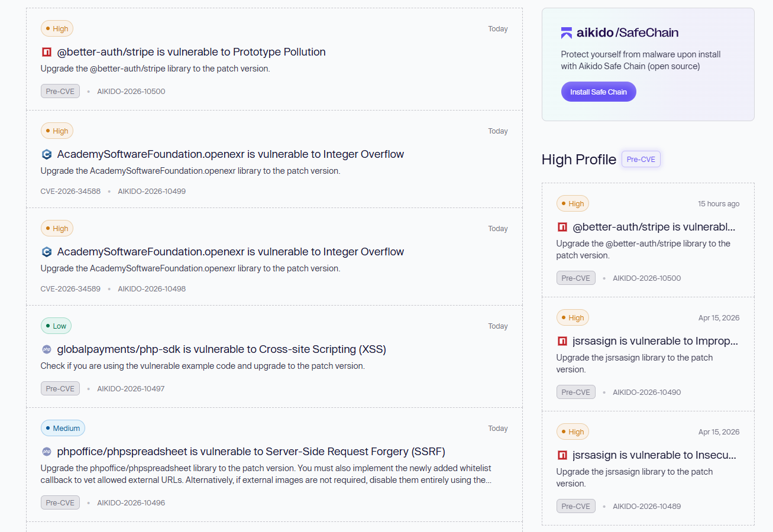This screenshot has width=773, height=532.
Task: Open openexr Integer Overflow advisory above CVE-2026-34588
Action: 231,154
